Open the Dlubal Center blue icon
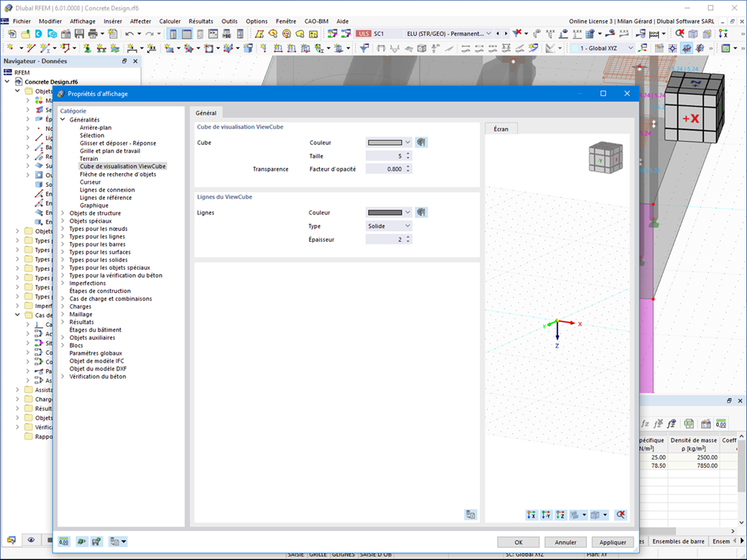This screenshot has width=747, height=560. click(x=39, y=34)
